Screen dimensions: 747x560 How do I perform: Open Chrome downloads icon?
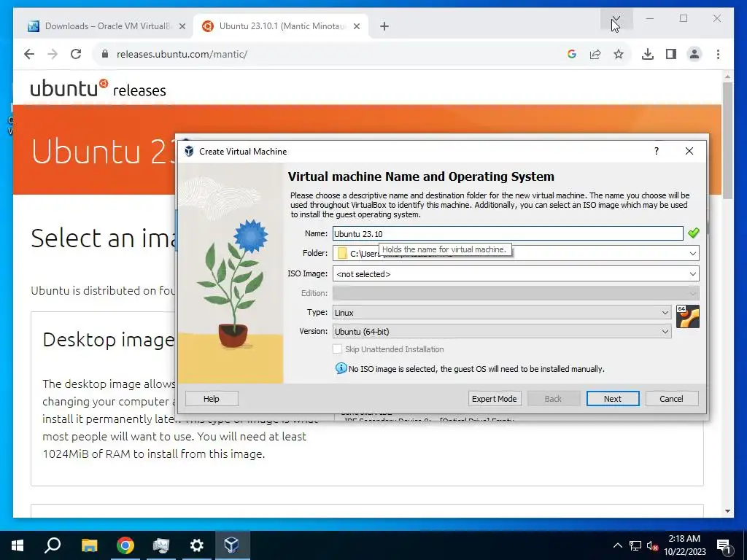point(648,54)
